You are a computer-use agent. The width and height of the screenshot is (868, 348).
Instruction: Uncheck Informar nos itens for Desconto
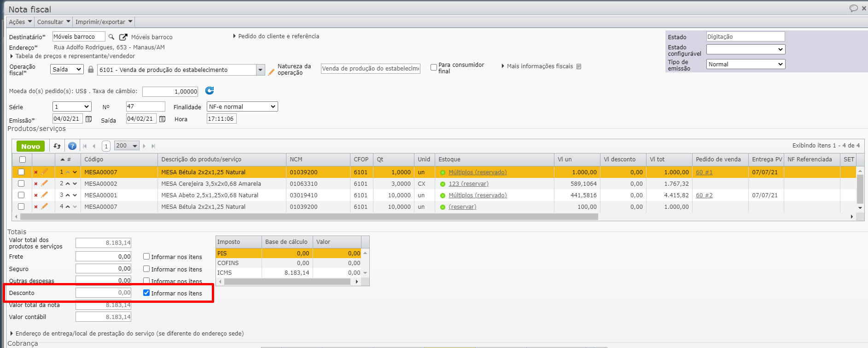146,293
